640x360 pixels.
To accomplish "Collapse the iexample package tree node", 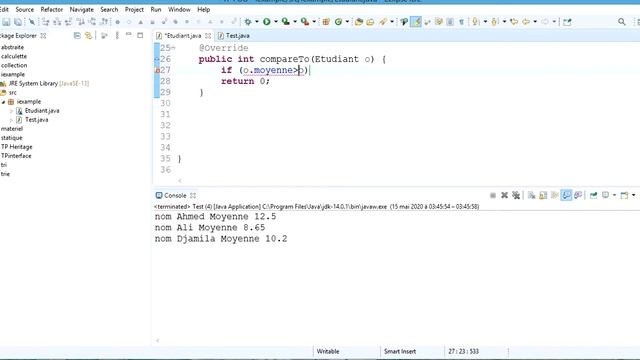I will click(4, 102).
